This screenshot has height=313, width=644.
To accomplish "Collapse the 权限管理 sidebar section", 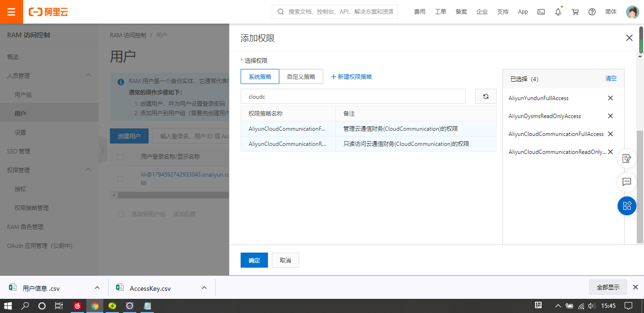I will (x=88, y=170).
